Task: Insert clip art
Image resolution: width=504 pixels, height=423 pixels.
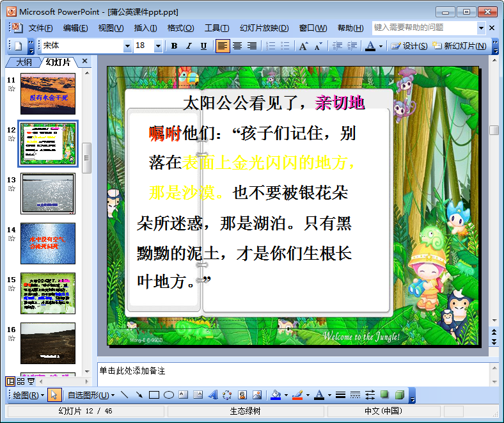Action: tap(242, 395)
